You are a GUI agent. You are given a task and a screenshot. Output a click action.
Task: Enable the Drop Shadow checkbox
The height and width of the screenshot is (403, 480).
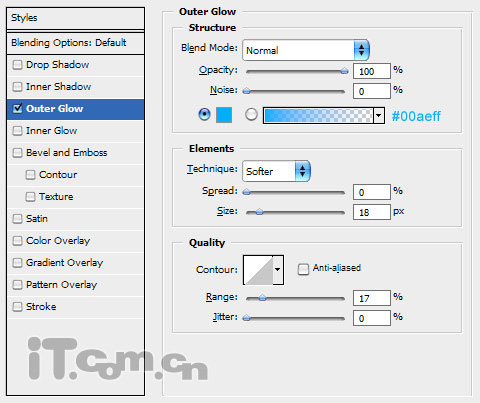pos(17,65)
